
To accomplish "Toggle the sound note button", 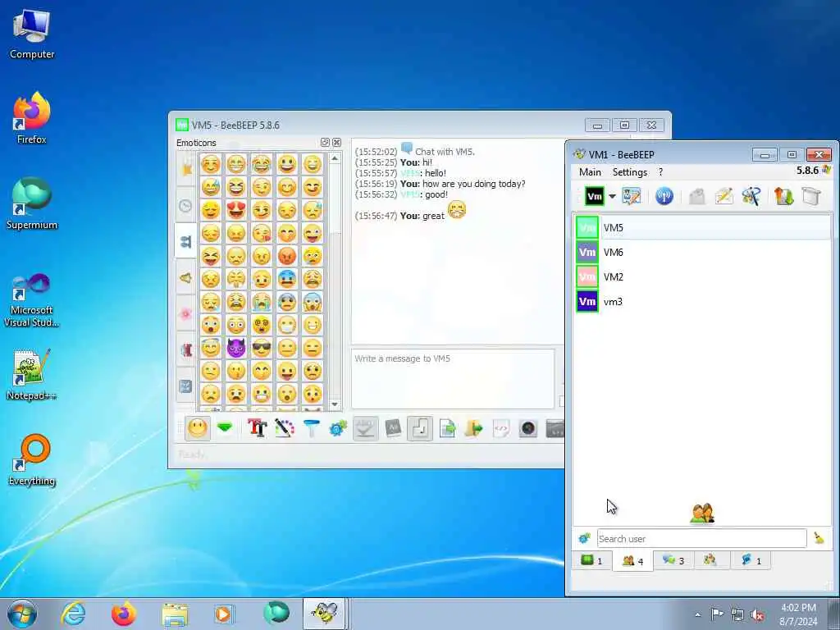I will coord(420,428).
